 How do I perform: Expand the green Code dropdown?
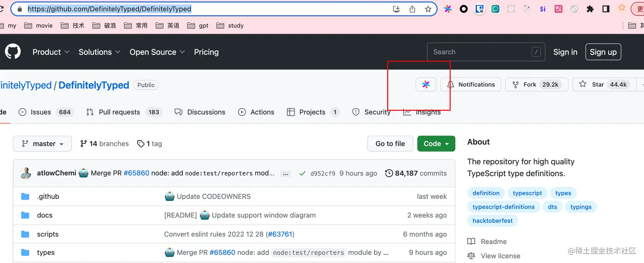[x=436, y=144]
